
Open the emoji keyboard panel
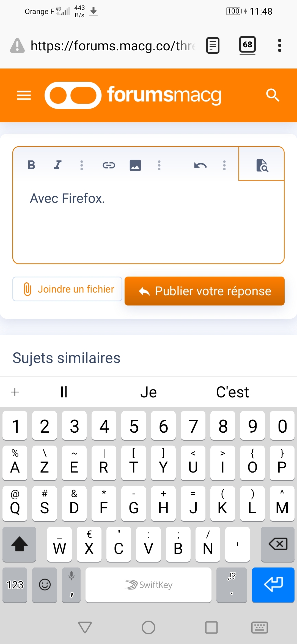point(45,585)
